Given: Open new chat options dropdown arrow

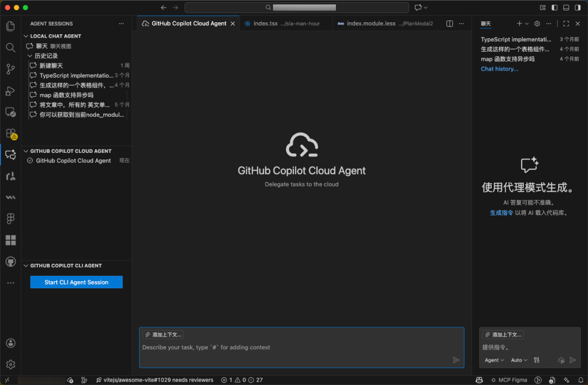Looking at the screenshot, I should [527, 23].
